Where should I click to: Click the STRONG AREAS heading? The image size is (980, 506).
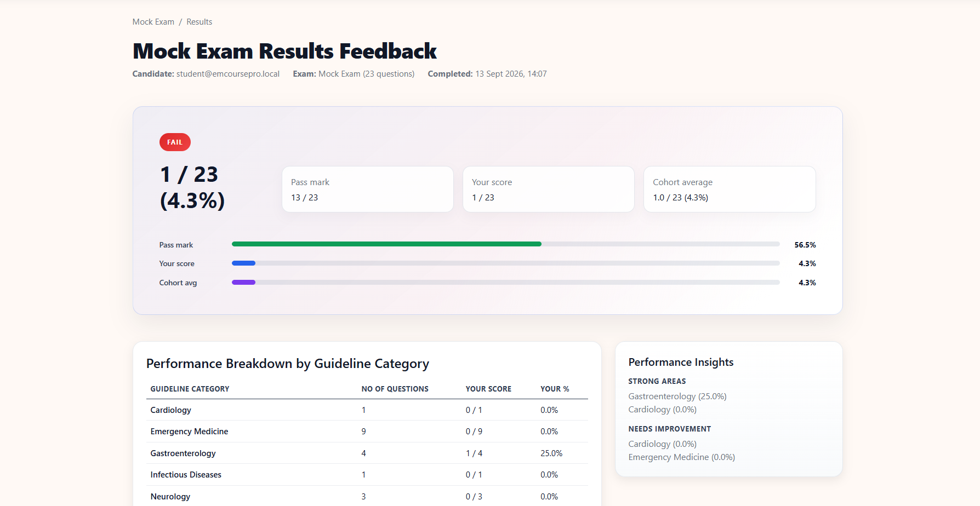(657, 381)
